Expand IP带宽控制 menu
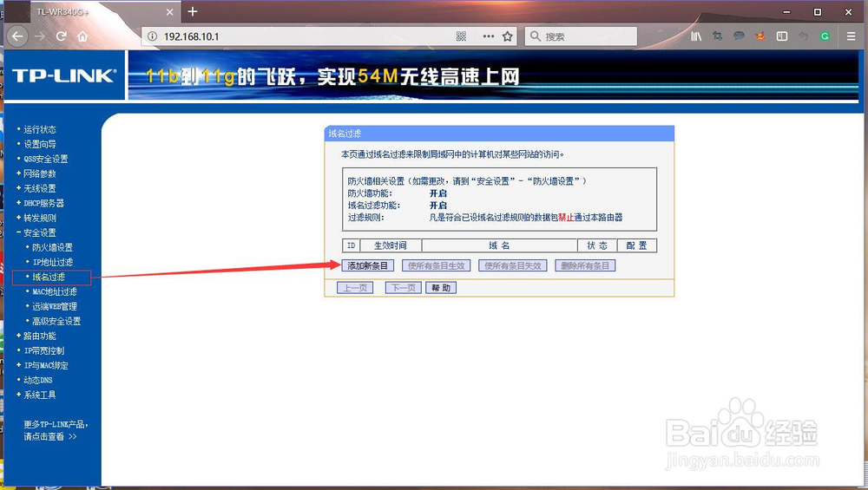Viewport: 868px width, 490px height. tap(44, 350)
